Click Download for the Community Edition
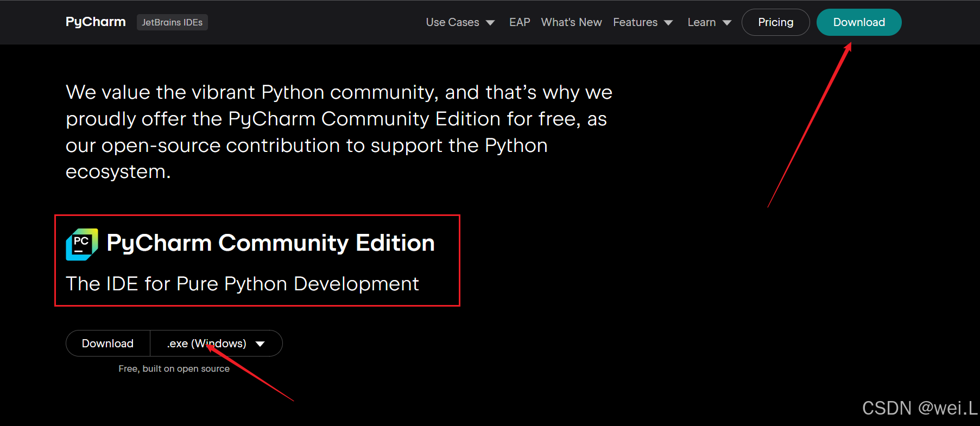 [x=108, y=344]
